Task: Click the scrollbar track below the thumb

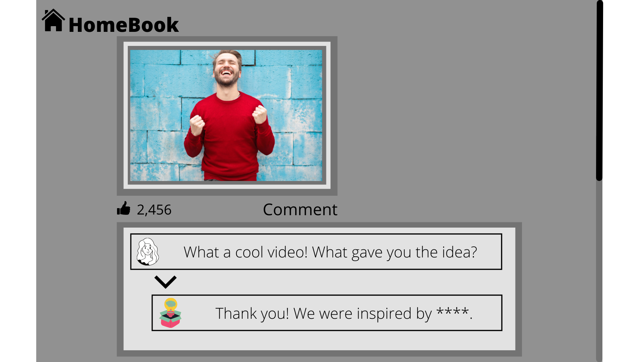Action: (x=599, y=271)
